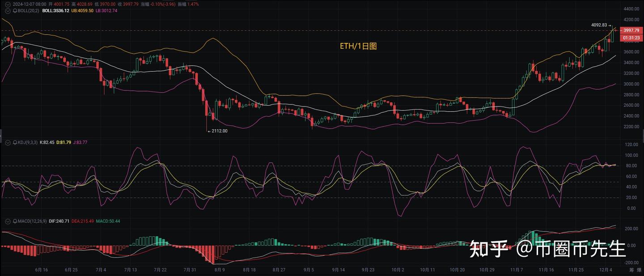The image size is (644, 276).
Task: Click the 7月 4 date label
Action: [101, 270]
